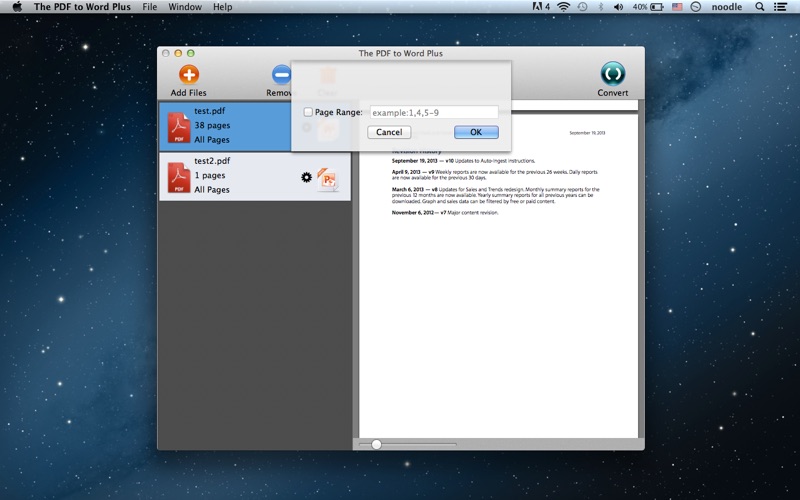Viewport: 800px width, 500px height.
Task: Click '38 pages' text in file list
Action: pos(212,125)
